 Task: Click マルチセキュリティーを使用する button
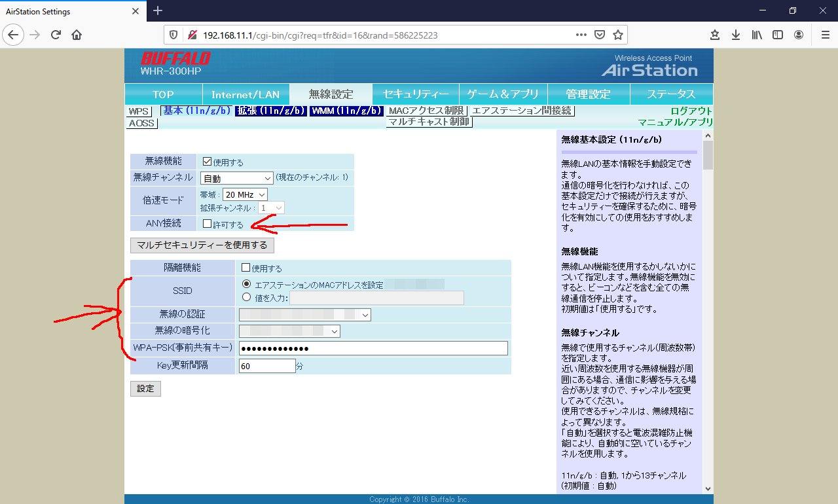(202, 245)
